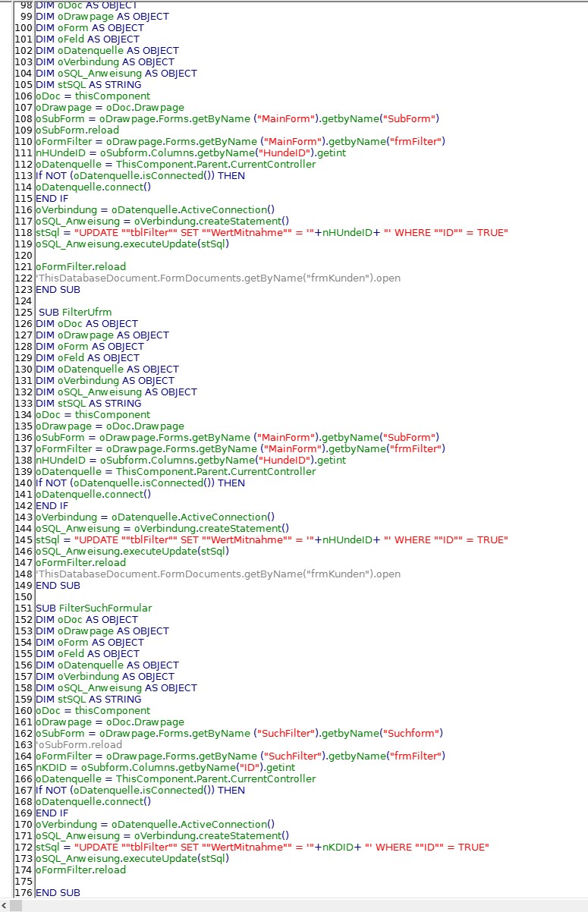Click line 130 DIM oDatenquelle AS OBJECT
This screenshot has width=588, height=912.
pos(107,370)
